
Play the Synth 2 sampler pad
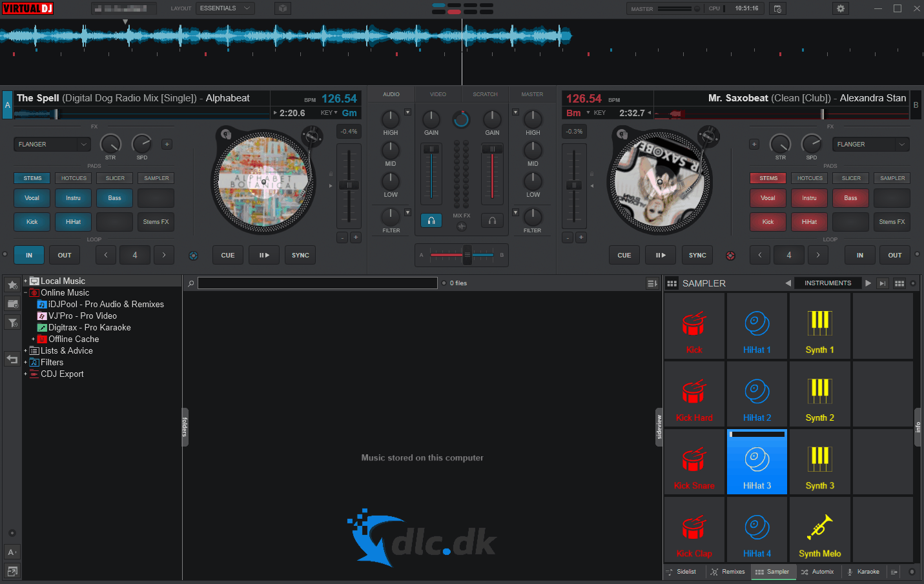tap(819, 394)
